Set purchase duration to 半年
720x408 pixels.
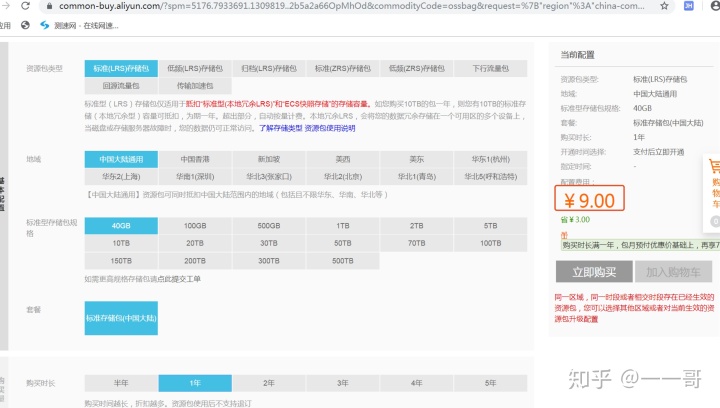tap(121, 383)
